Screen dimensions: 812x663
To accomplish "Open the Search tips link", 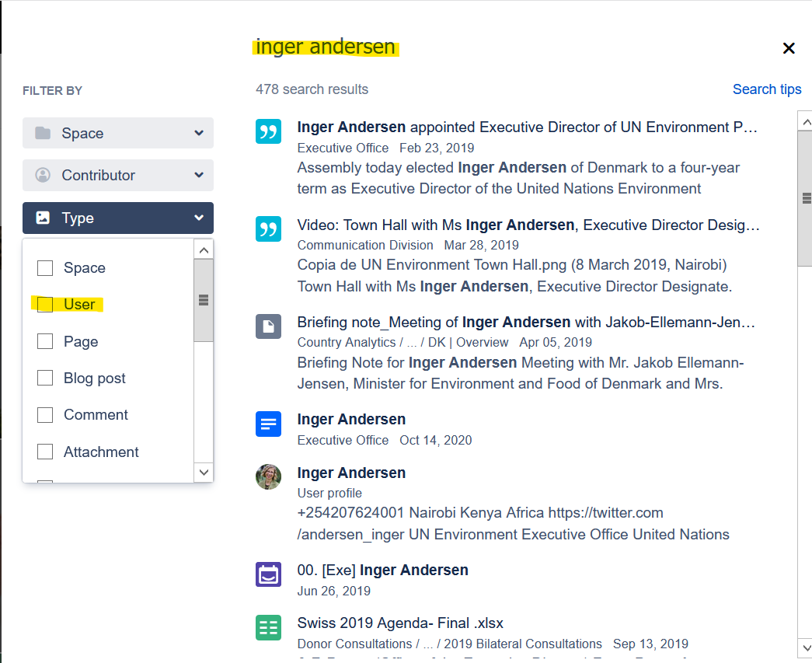I will tap(766, 89).
